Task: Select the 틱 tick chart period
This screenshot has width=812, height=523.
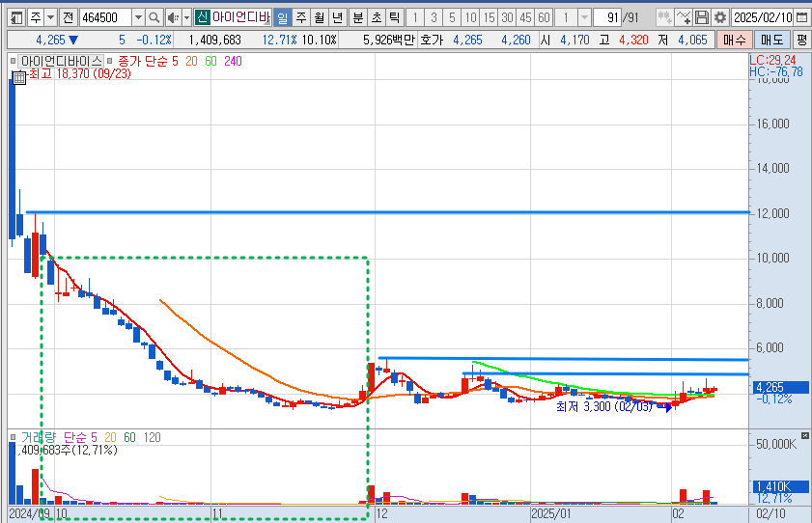Action: tap(394, 18)
